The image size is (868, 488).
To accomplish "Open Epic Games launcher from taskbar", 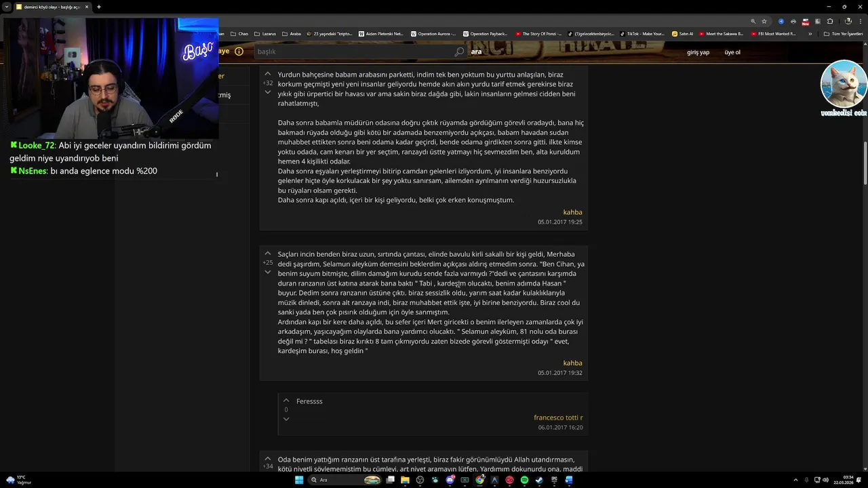I will pyautogui.click(x=554, y=480).
